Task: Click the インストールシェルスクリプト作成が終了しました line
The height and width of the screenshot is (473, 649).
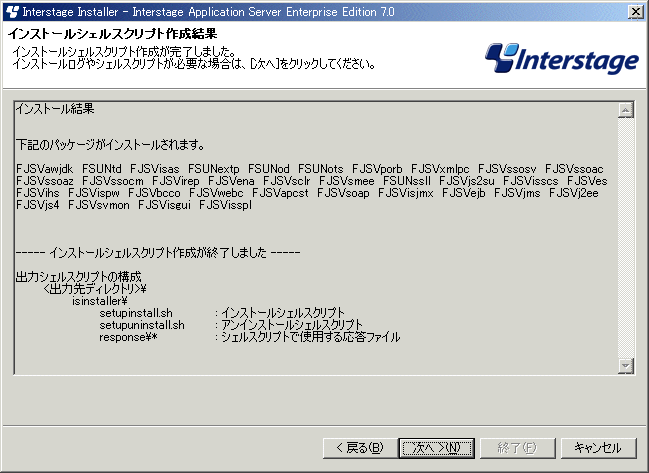Action: pos(158,252)
